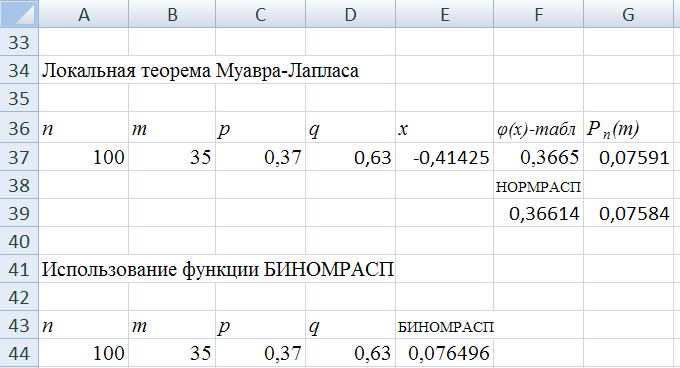Select row 39 header

(x=19, y=213)
